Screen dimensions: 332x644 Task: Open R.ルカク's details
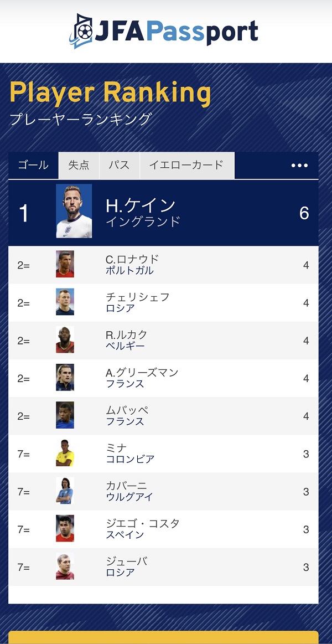(166, 340)
